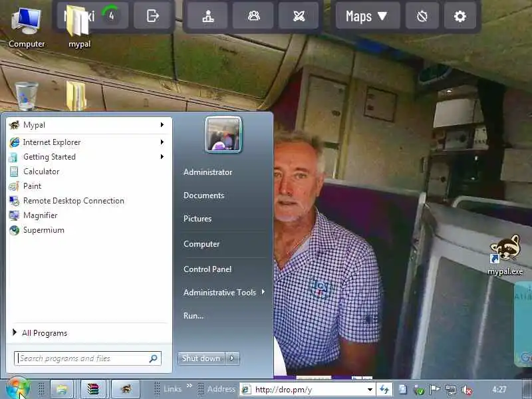532x399 pixels.
Task: Open Documents from Start menu
Action: click(203, 196)
